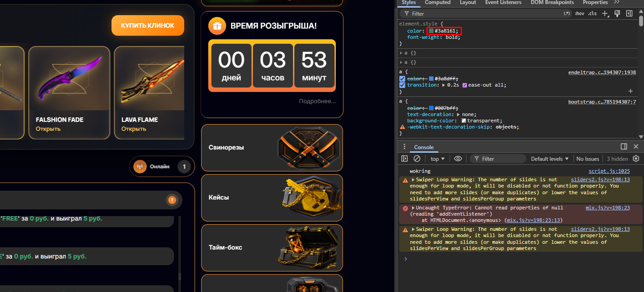Open the #007bff blue color swatch
Image resolution: width=644 pixels, height=292 pixels.
click(431, 108)
